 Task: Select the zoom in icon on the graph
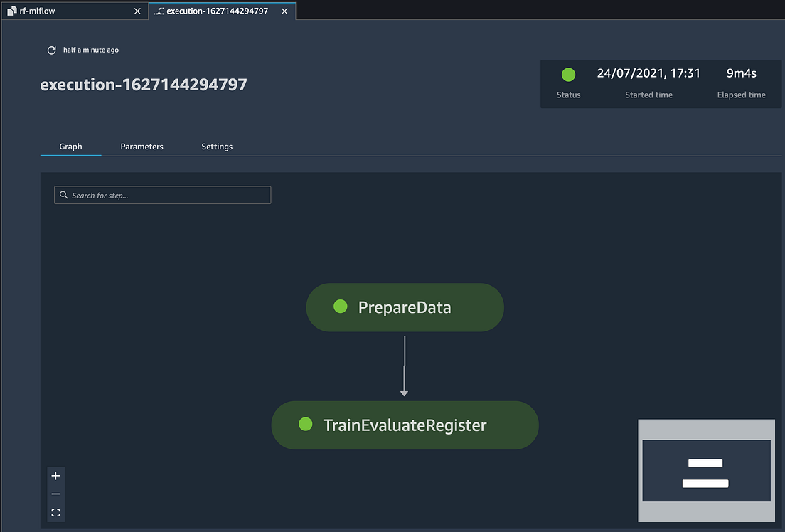click(55, 475)
